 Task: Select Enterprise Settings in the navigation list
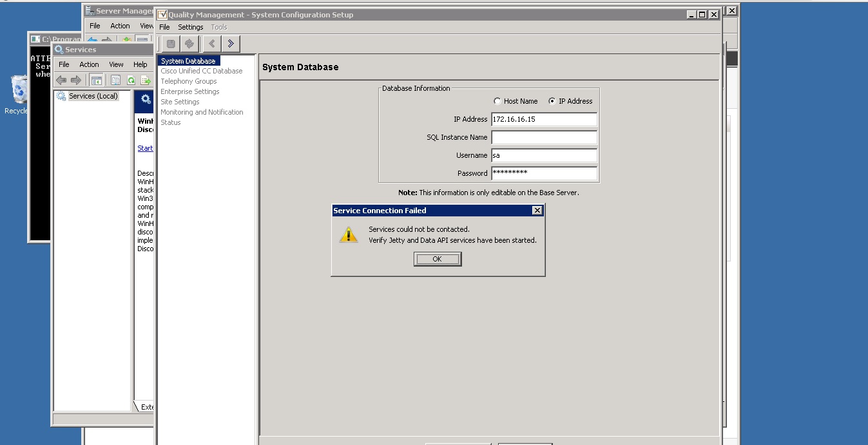click(190, 91)
